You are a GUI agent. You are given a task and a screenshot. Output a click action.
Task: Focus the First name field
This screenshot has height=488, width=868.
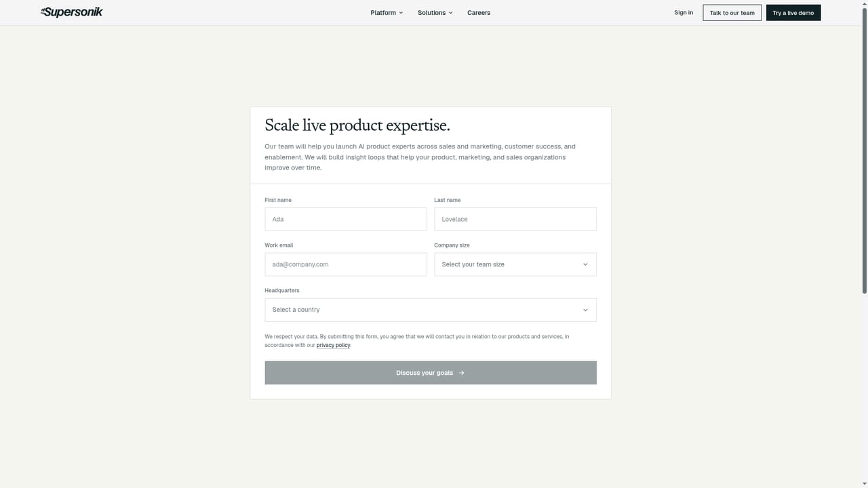346,219
